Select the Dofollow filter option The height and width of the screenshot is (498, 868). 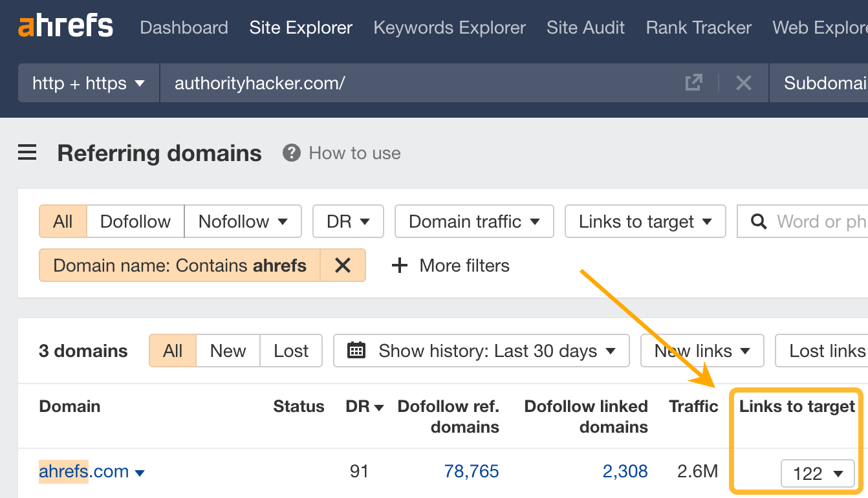(135, 221)
